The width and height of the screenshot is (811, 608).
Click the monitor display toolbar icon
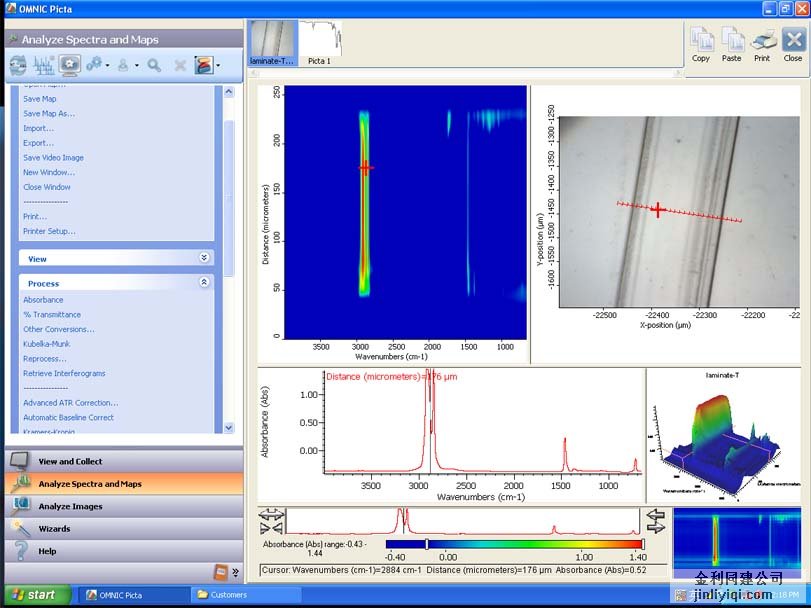coord(70,65)
